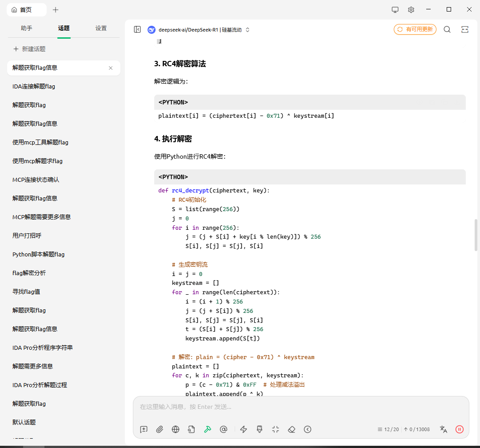
Task: Open the search icon in chat header
Action: coord(447,29)
